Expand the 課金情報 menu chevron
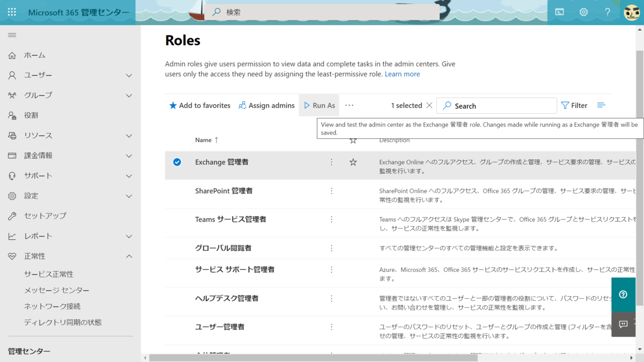This screenshot has height=362, width=644. point(129,156)
